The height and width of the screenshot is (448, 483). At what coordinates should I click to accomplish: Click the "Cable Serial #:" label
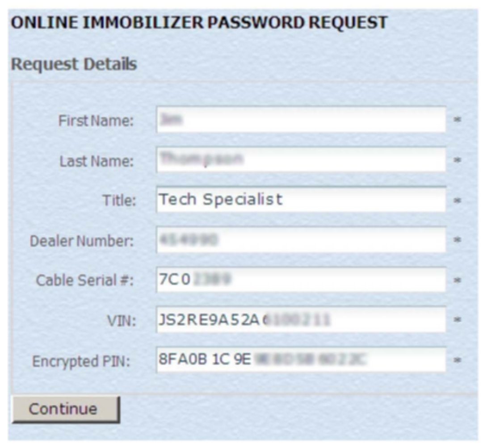point(85,281)
